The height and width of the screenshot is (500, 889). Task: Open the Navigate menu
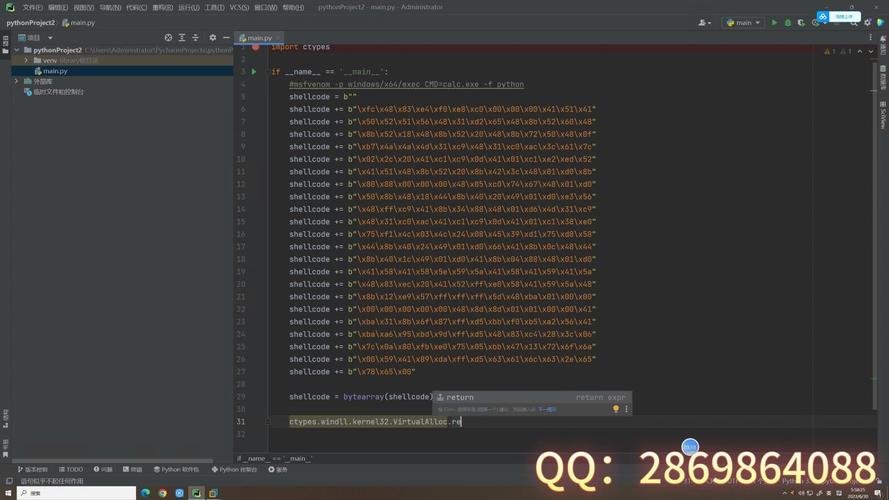click(x=110, y=7)
